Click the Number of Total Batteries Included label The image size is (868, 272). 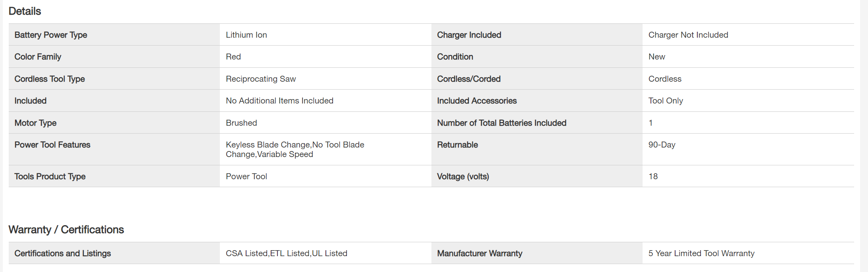click(x=501, y=123)
